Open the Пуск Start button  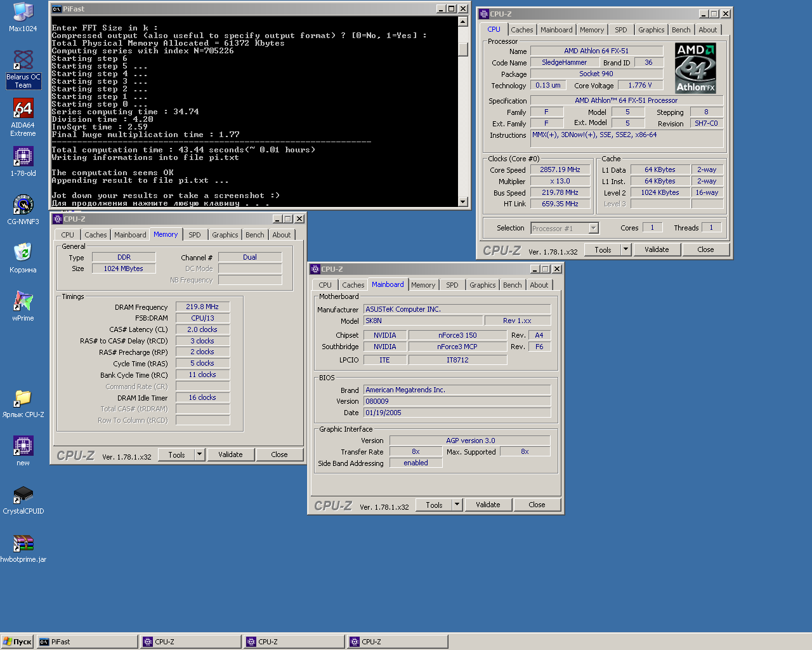tap(17, 642)
